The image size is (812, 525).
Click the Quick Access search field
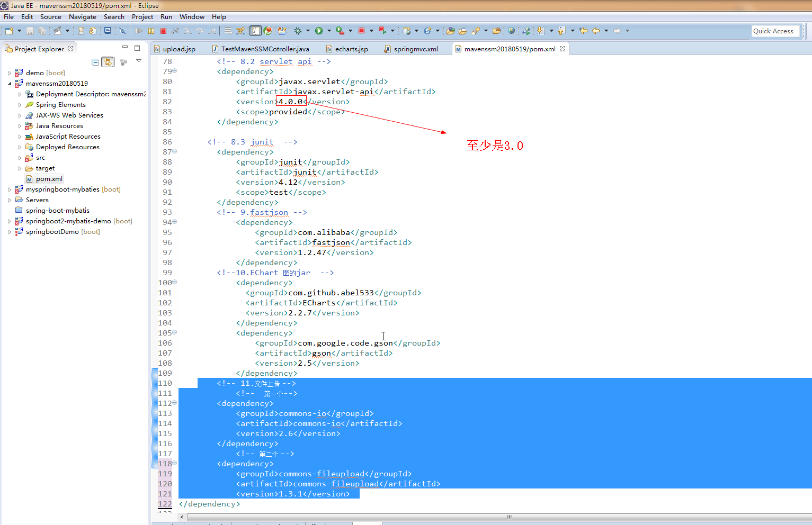(x=775, y=31)
